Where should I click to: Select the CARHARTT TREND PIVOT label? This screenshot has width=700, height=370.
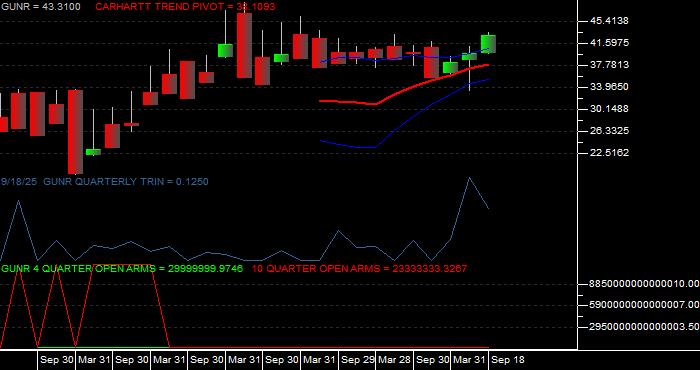click(x=185, y=7)
